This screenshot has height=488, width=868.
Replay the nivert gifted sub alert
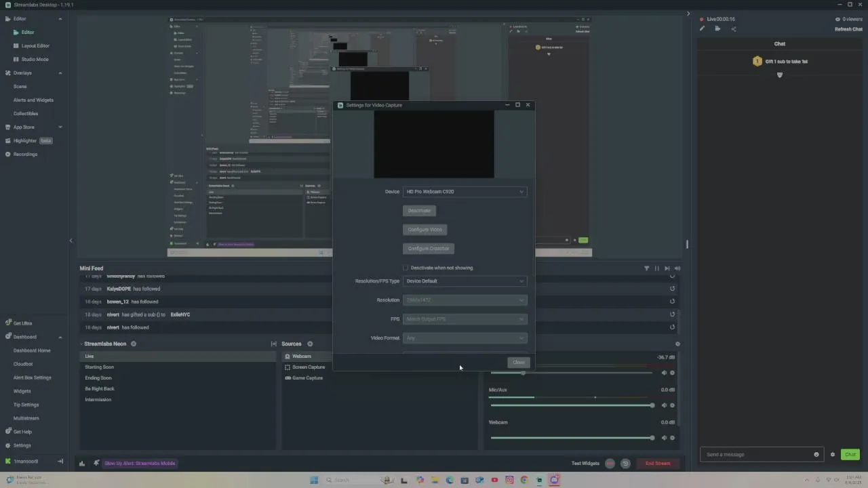(673, 314)
